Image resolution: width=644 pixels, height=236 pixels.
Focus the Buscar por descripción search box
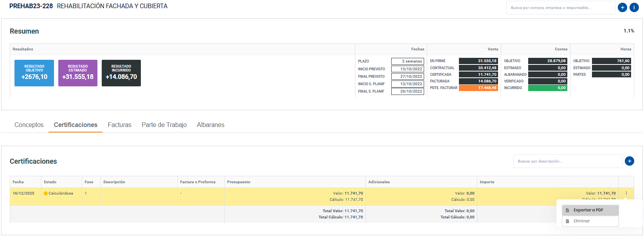coord(567,161)
